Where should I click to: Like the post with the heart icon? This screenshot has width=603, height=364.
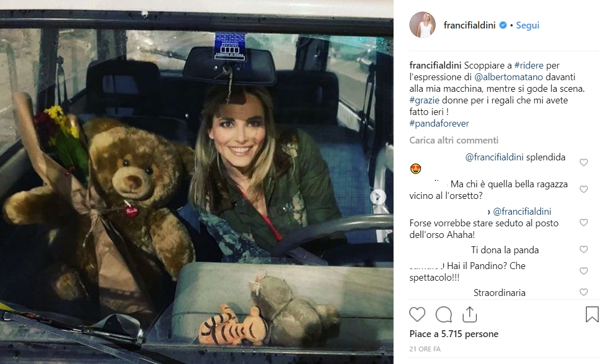(x=417, y=314)
